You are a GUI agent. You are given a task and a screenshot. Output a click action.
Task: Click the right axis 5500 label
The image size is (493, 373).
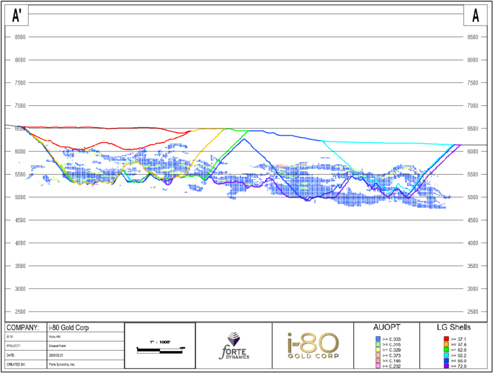472,174
